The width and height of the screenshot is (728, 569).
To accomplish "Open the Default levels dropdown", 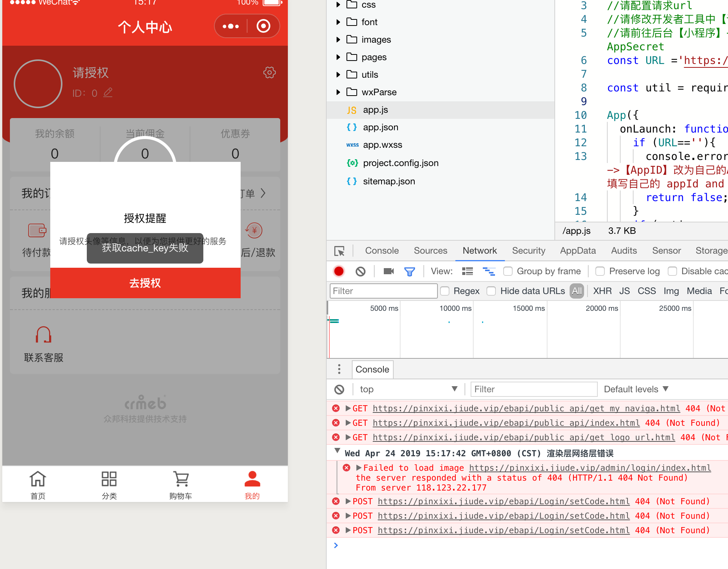I will (x=636, y=389).
